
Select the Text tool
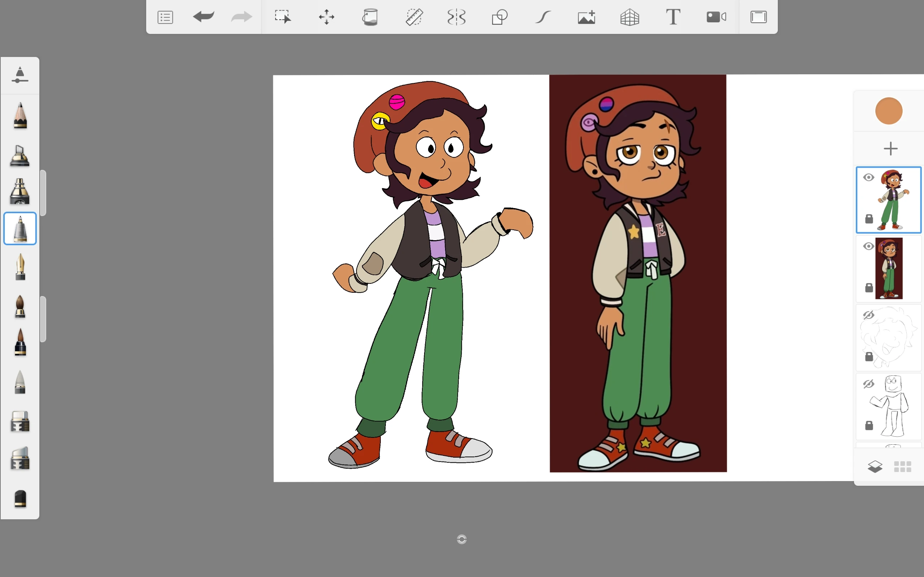pyautogui.click(x=673, y=17)
